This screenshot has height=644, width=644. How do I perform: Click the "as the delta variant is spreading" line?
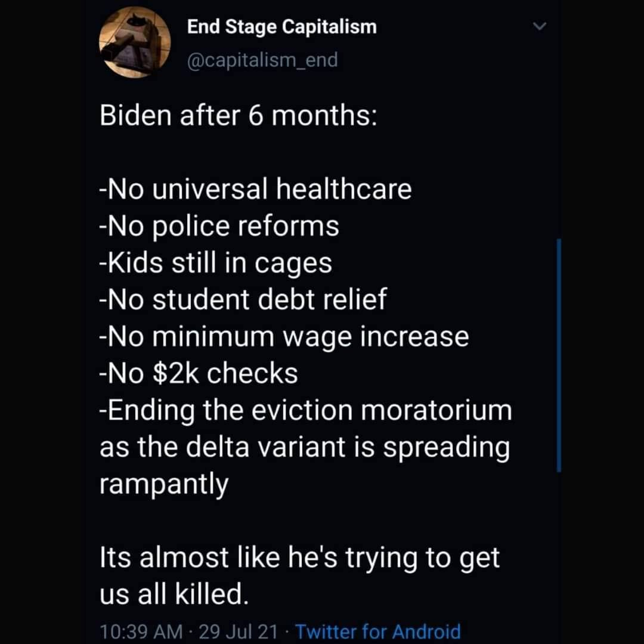[304, 448]
